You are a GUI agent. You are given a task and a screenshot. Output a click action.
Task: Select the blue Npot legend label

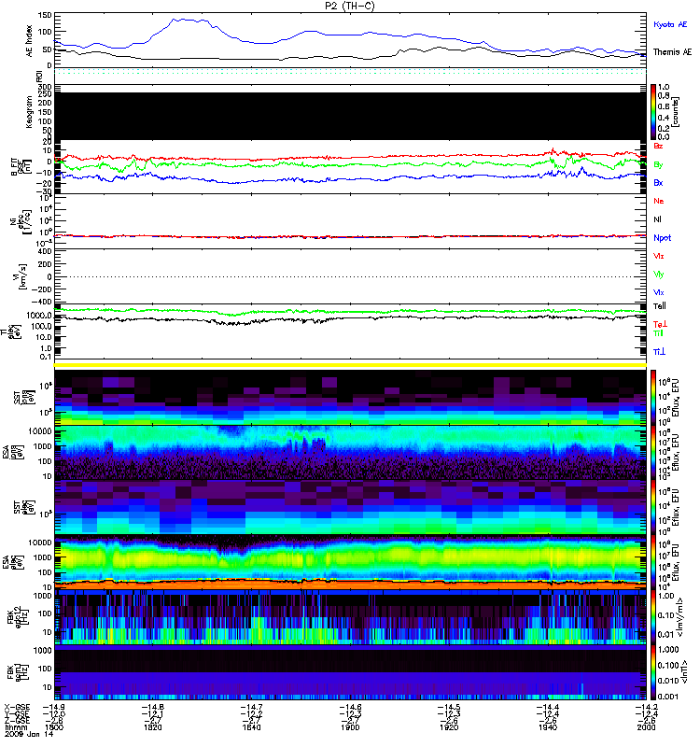663,238
